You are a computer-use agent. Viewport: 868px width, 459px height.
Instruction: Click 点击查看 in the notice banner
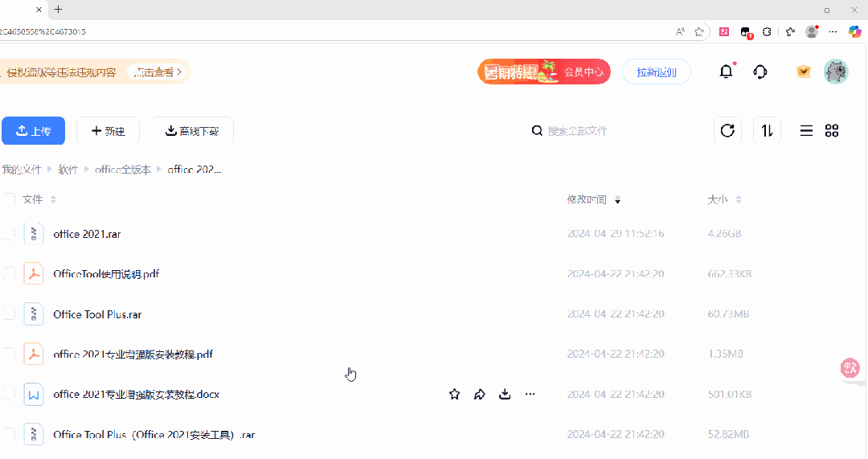(x=158, y=72)
